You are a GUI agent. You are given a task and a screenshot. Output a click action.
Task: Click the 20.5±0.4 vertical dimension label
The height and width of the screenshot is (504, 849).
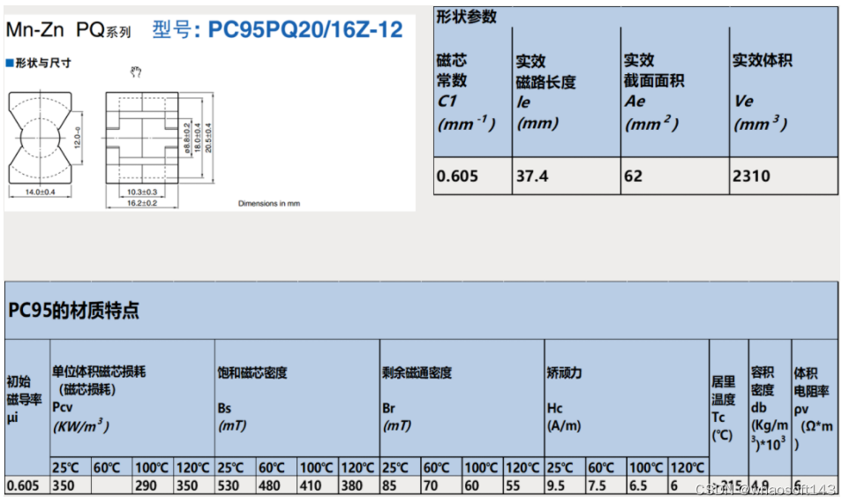click(x=208, y=138)
